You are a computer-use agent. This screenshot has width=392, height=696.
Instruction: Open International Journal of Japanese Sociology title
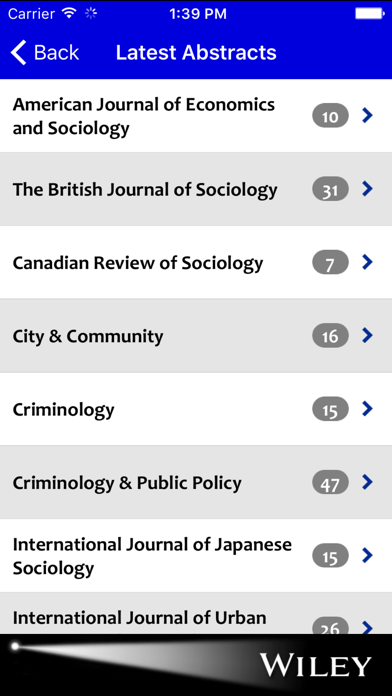coord(152,556)
